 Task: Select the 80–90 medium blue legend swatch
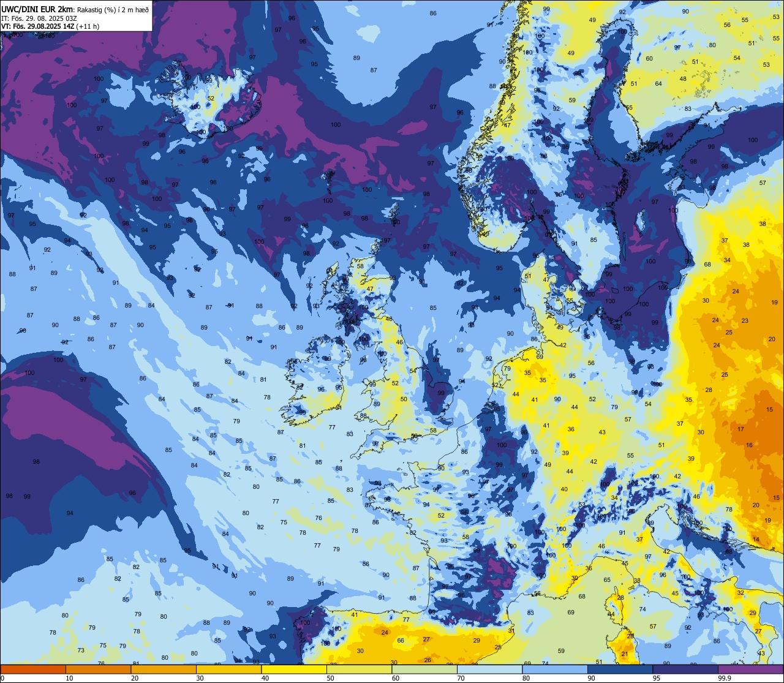pyautogui.click(x=554, y=670)
